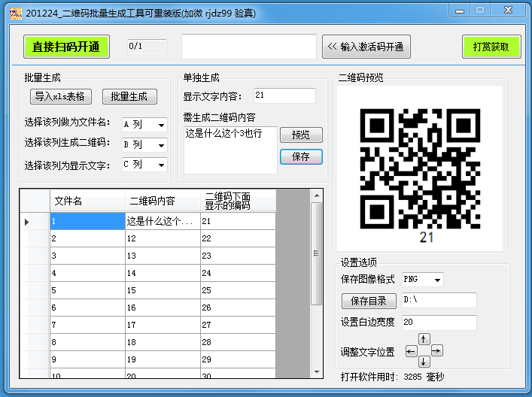The width and height of the screenshot is (532, 397).
Task: Click QR content cell 18
Action: [163, 342]
